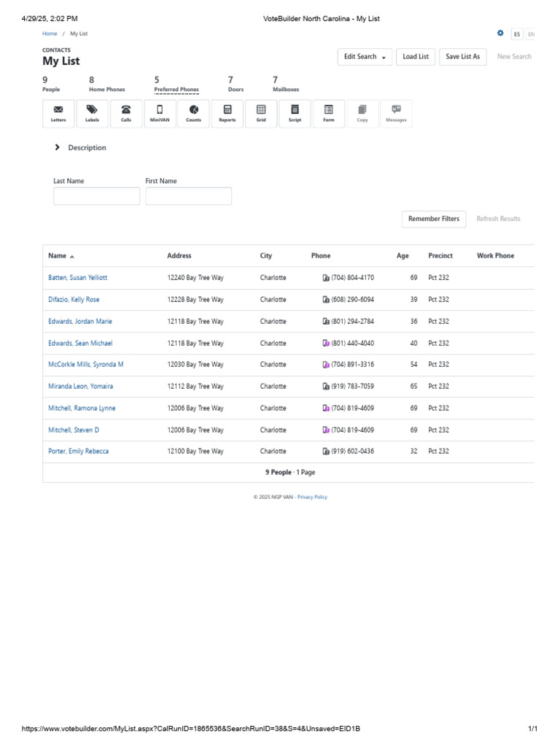
Task: Sort by Age column header
Action: point(402,256)
